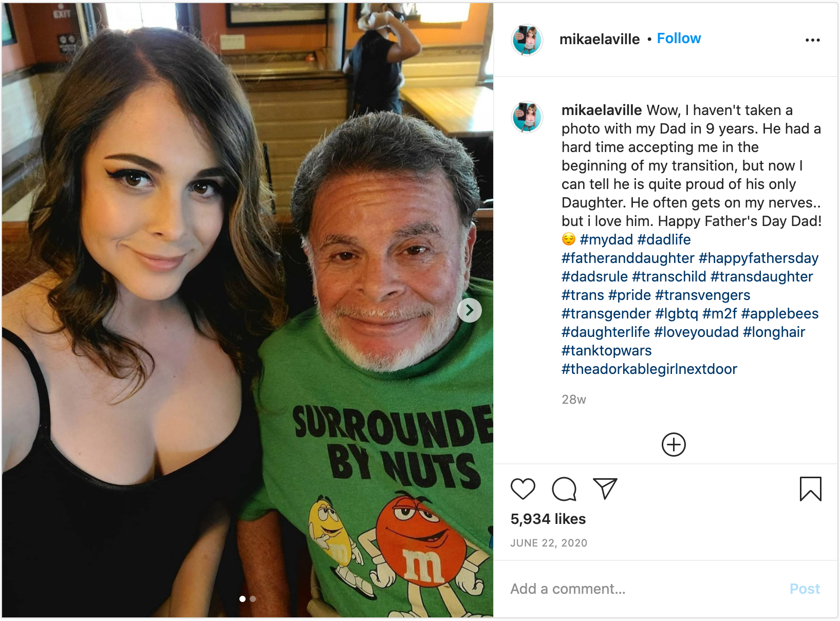The image size is (840, 621).
Task: Open avatar next to the caption
Action: [527, 117]
